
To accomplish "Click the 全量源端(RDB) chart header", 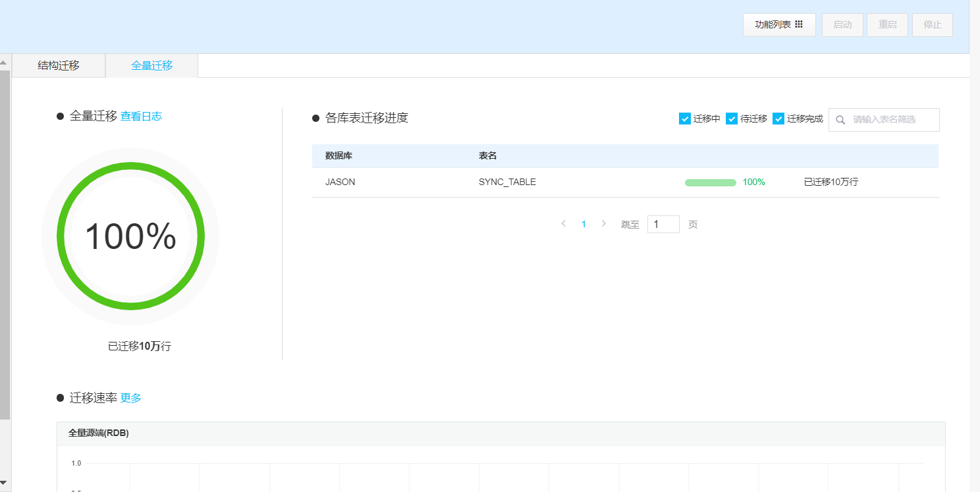I will point(501,433).
